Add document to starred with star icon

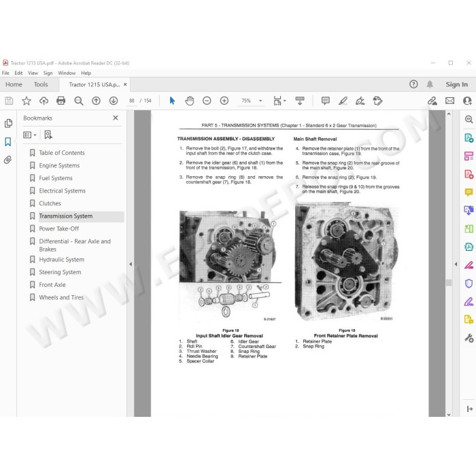pos(27,101)
